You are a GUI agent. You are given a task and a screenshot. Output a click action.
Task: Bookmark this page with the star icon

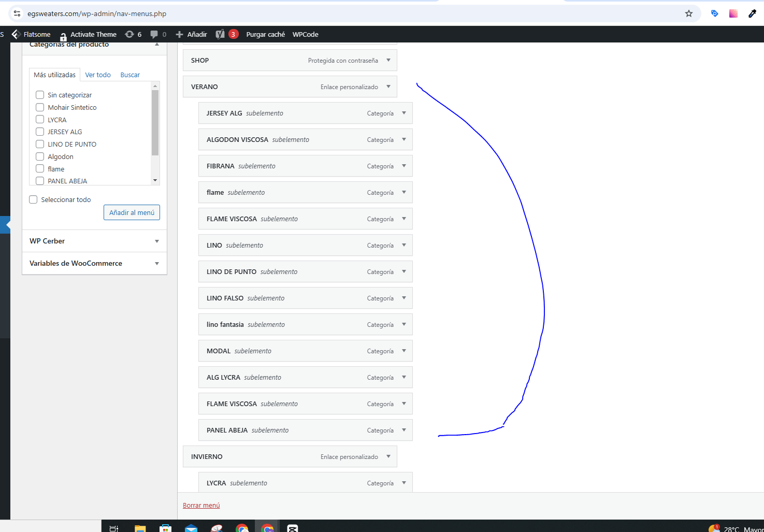(688, 13)
